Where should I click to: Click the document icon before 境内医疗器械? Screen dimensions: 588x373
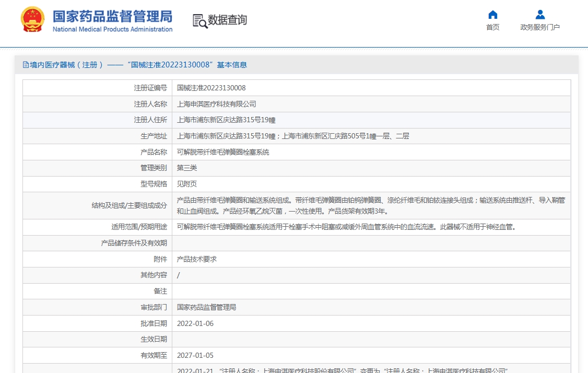[26, 65]
